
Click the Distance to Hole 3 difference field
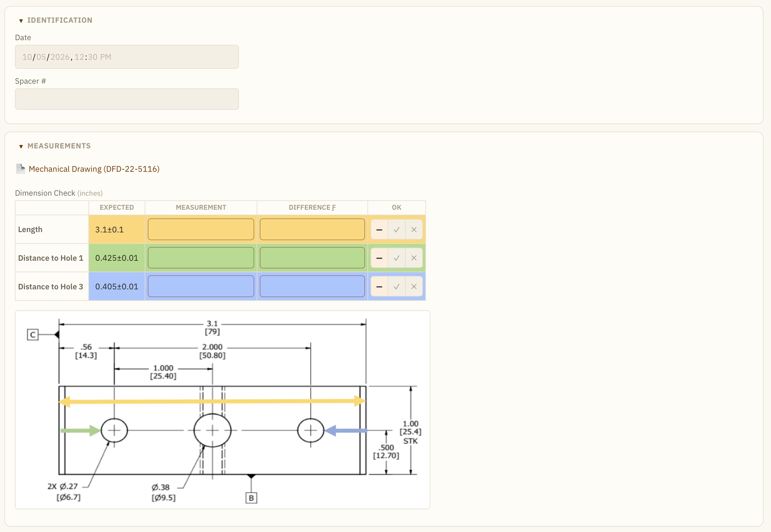pos(312,286)
